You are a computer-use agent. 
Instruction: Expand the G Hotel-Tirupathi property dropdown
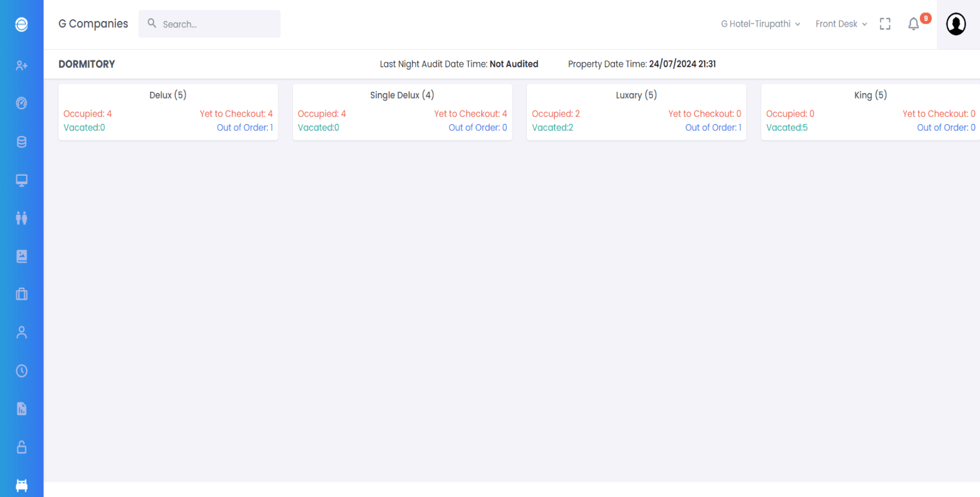(760, 24)
